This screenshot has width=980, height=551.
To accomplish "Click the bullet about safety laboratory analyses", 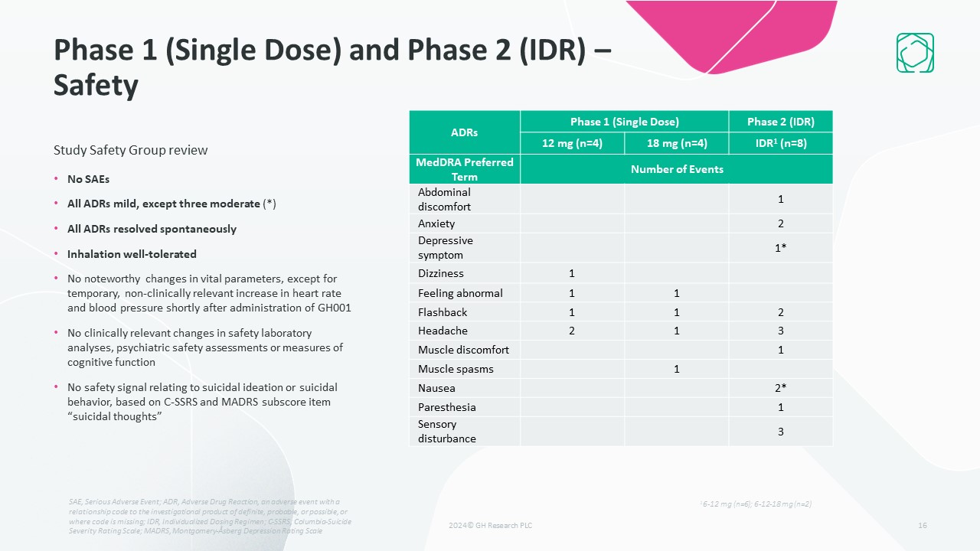I will tap(205, 347).
